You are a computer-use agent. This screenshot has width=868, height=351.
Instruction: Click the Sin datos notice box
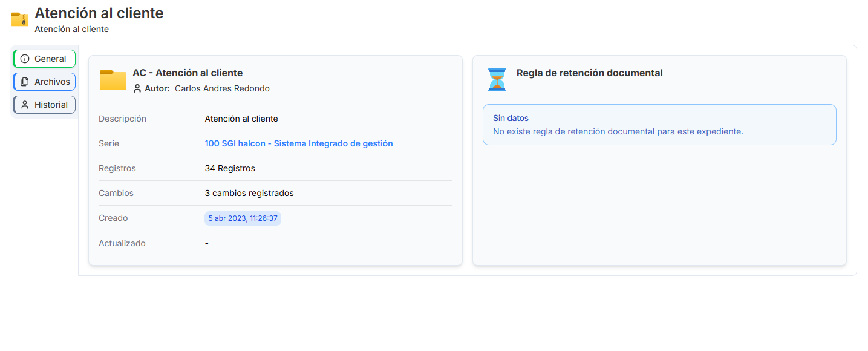point(659,125)
